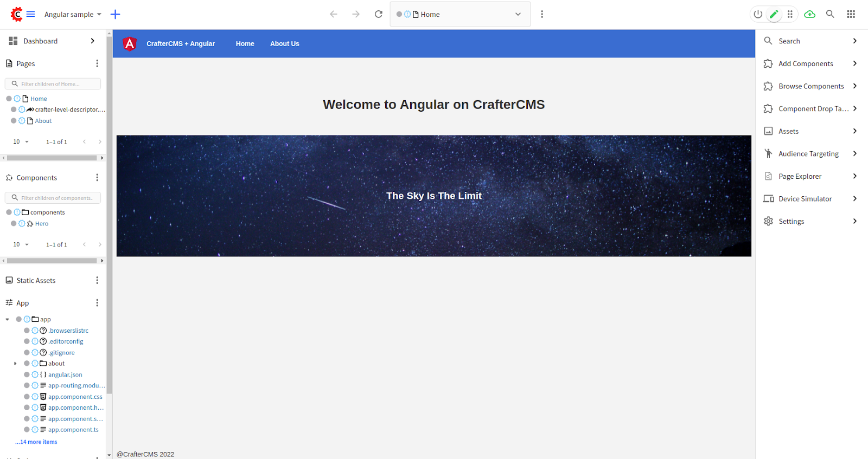The height and width of the screenshot is (459, 868).
Task: Reload the preview with the refresh icon
Action: coord(378,14)
